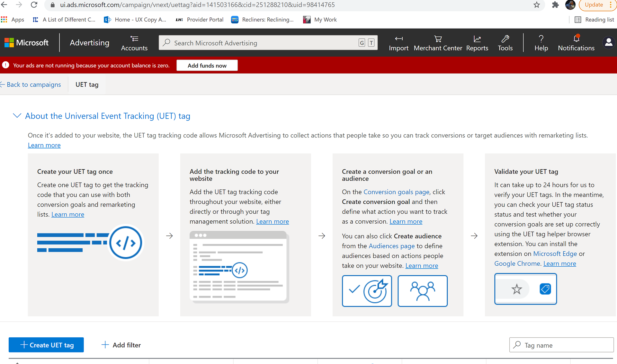Click the G shortcut key icon in search

click(x=362, y=43)
